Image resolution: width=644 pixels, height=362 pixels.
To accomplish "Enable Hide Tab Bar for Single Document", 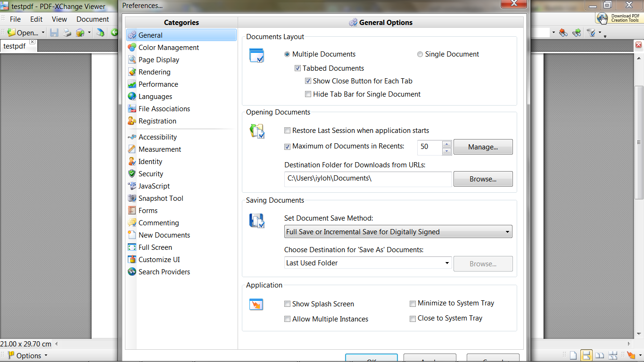I will (x=308, y=94).
